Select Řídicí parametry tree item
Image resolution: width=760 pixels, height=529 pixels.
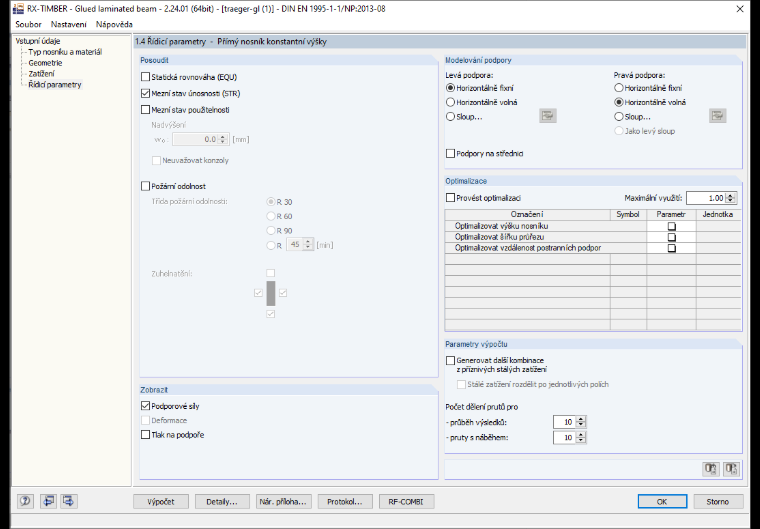55,84
